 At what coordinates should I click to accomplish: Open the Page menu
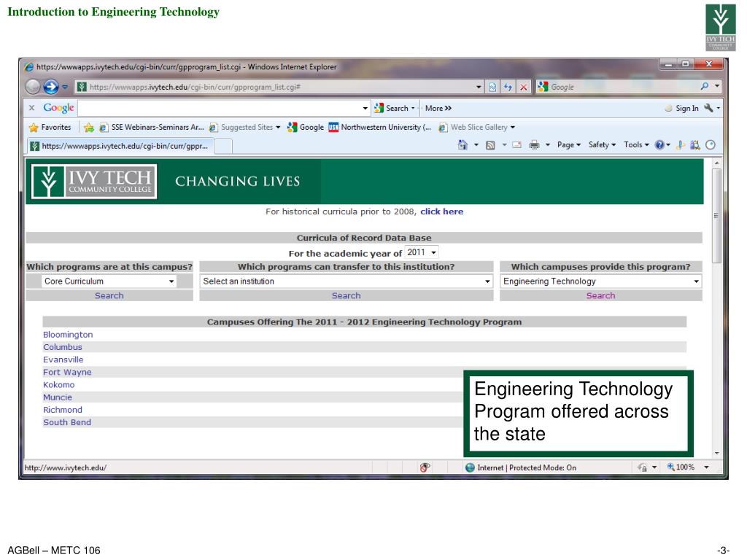coord(569,145)
